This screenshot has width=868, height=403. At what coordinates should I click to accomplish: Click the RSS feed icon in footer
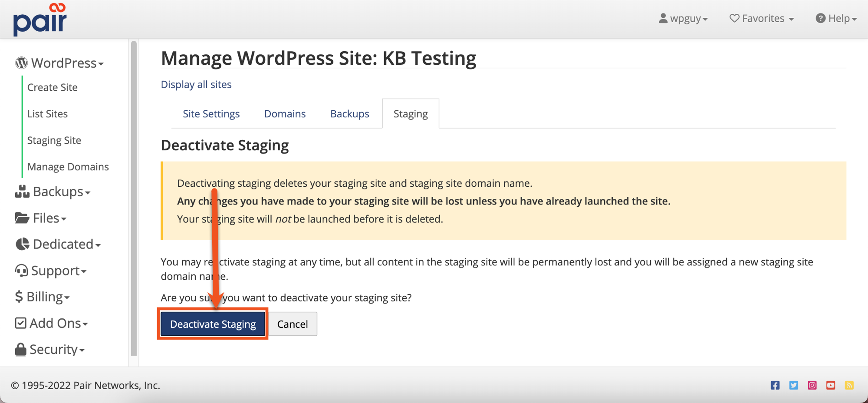click(849, 385)
